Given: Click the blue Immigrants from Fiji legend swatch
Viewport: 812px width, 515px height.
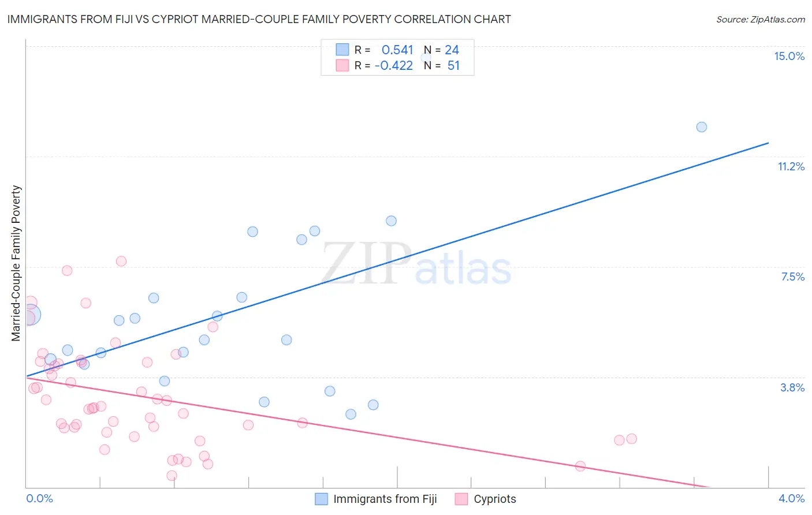Looking at the screenshot, I should (321, 499).
